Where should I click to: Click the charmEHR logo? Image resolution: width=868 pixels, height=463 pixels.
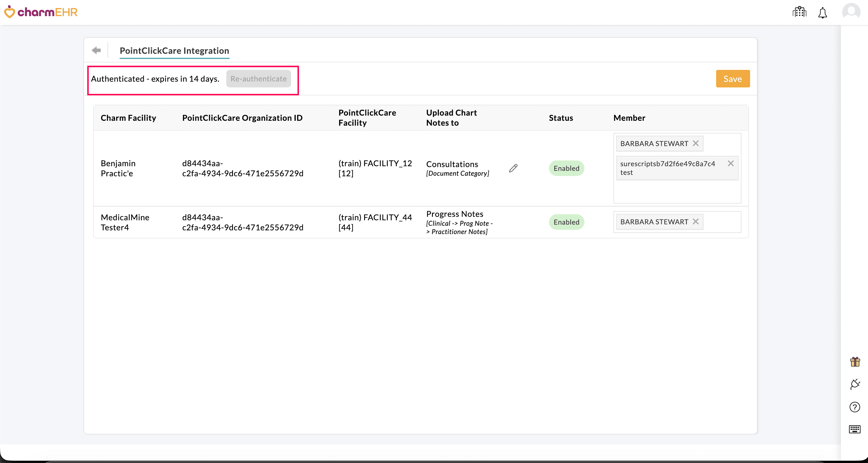click(x=41, y=12)
